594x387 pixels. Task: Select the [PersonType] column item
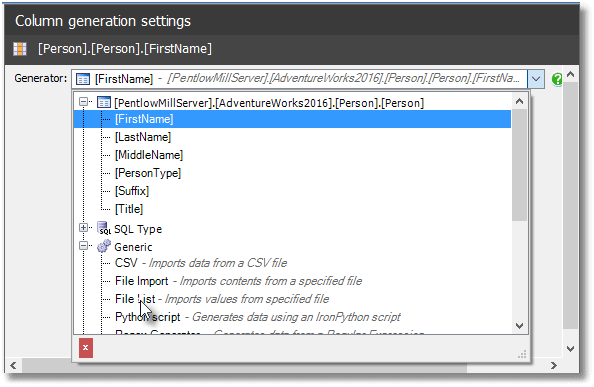(x=148, y=173)
